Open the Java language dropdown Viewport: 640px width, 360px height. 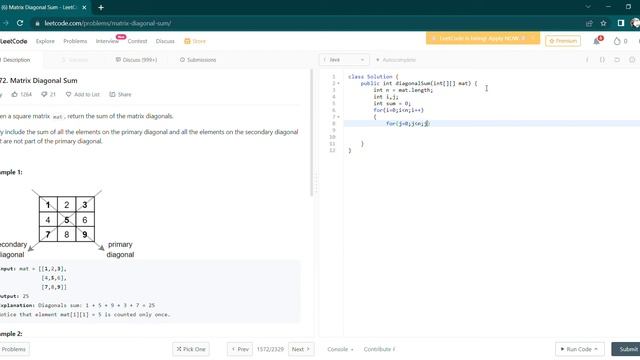point(344,60)
